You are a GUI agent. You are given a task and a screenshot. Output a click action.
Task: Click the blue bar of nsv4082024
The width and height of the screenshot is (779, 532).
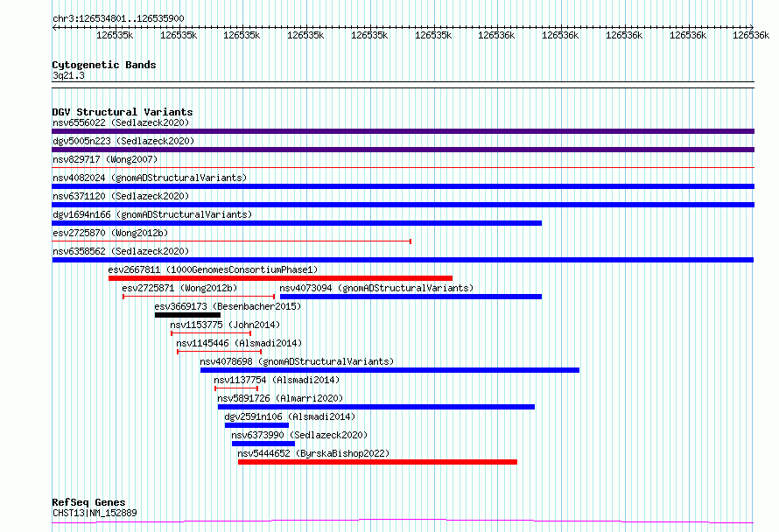point(403,186)
